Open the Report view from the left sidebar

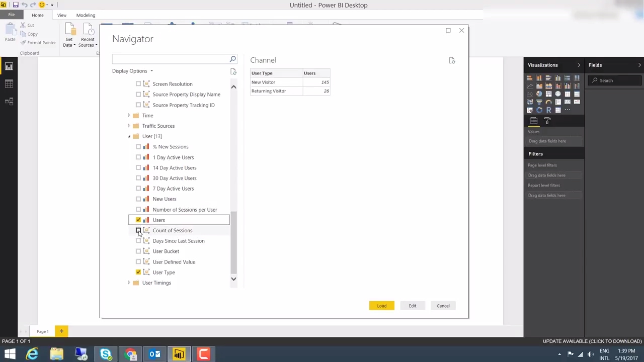[9, 66]
